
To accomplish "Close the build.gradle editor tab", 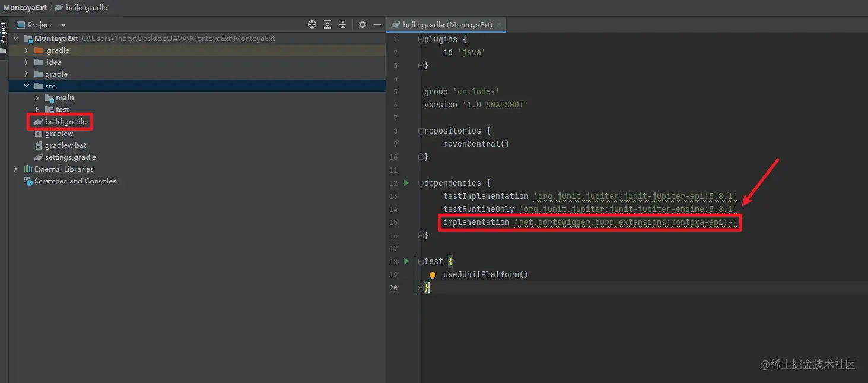I will [x=499, y=25].
